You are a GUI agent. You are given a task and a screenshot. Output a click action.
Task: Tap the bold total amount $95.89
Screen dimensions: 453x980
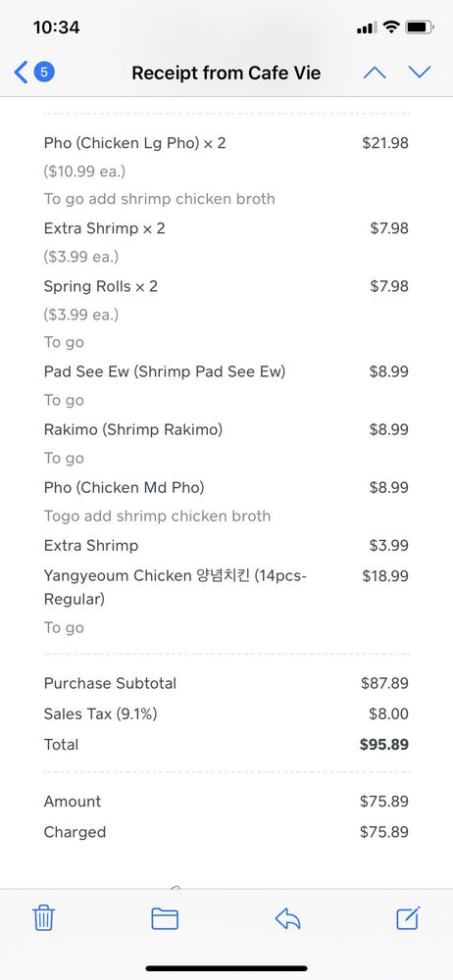[384, 745]
